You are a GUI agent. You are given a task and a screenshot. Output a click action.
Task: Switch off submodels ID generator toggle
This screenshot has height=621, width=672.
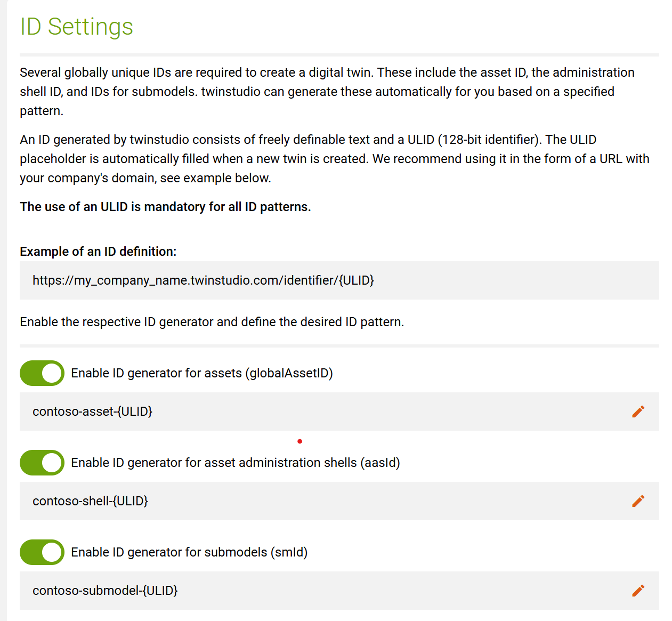42,552
